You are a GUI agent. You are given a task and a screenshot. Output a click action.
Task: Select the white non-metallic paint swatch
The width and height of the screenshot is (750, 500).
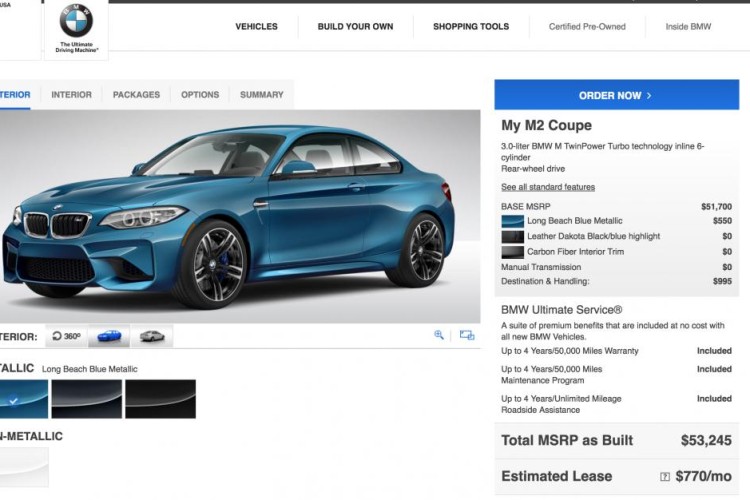24,467
